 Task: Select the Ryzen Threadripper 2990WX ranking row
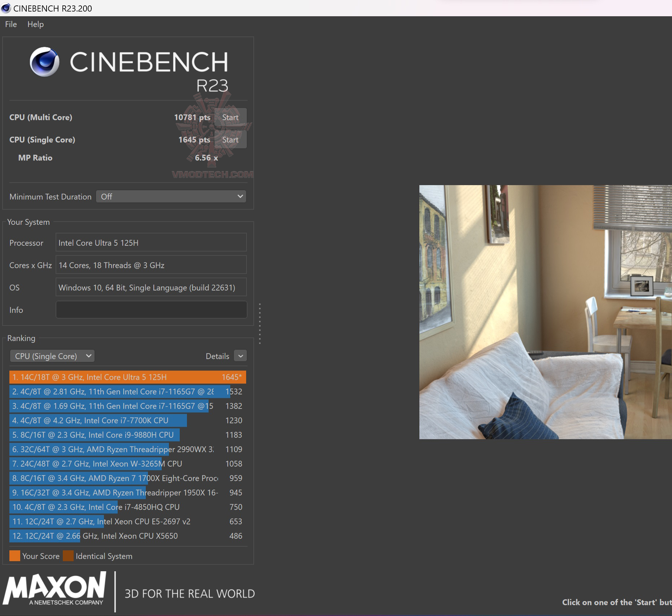click(x=128, y=449)
